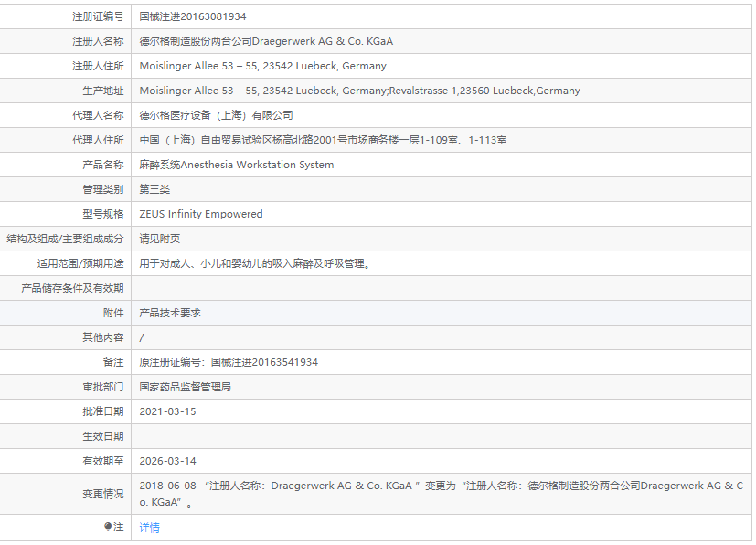Click the 附件 label
Screen dimensions: 756x545
click(x=113, y=313)
